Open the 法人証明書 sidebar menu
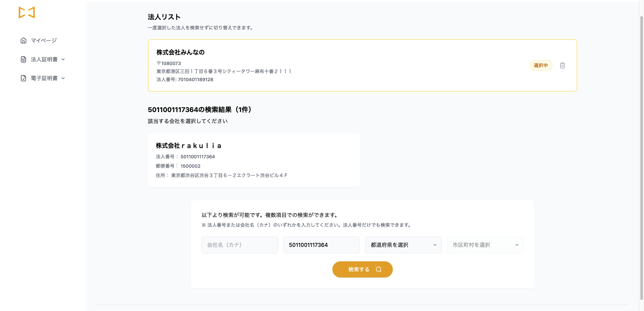644x311 pixels. click(x=43, y=59)
